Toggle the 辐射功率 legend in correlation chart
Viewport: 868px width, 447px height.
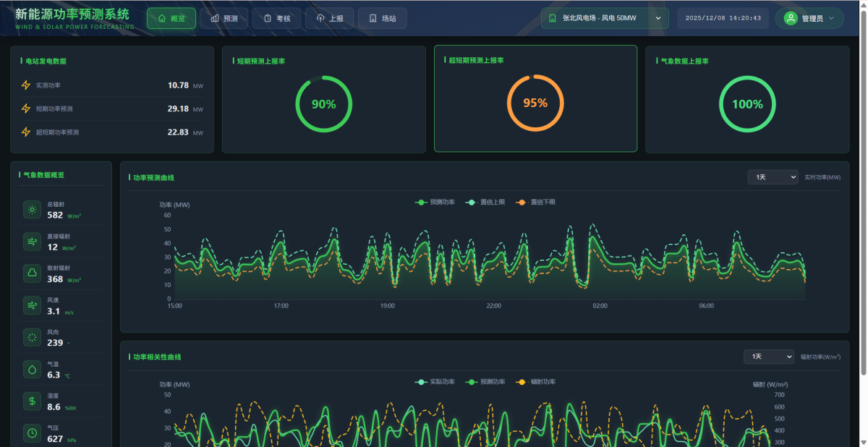[536, 382]
